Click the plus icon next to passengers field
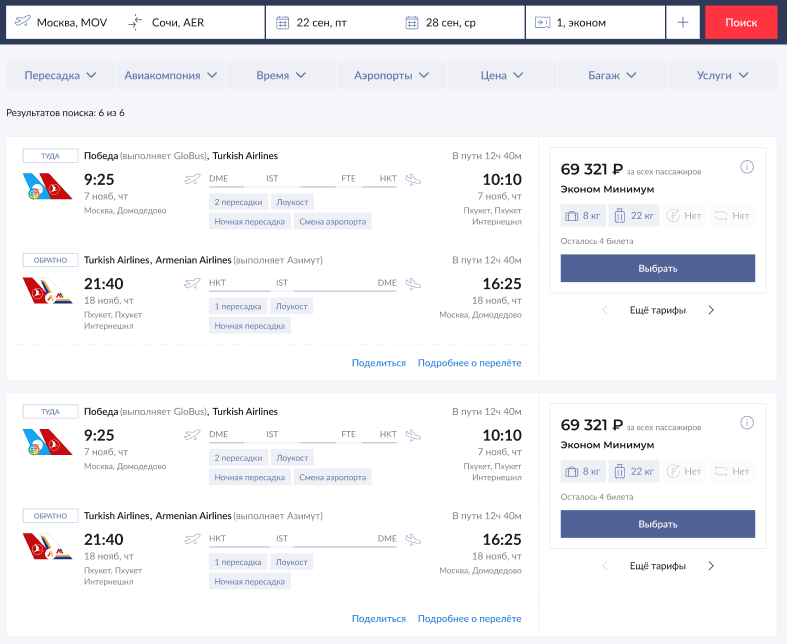The width and height of the screenshot is (787, 644). click(683, 22)
